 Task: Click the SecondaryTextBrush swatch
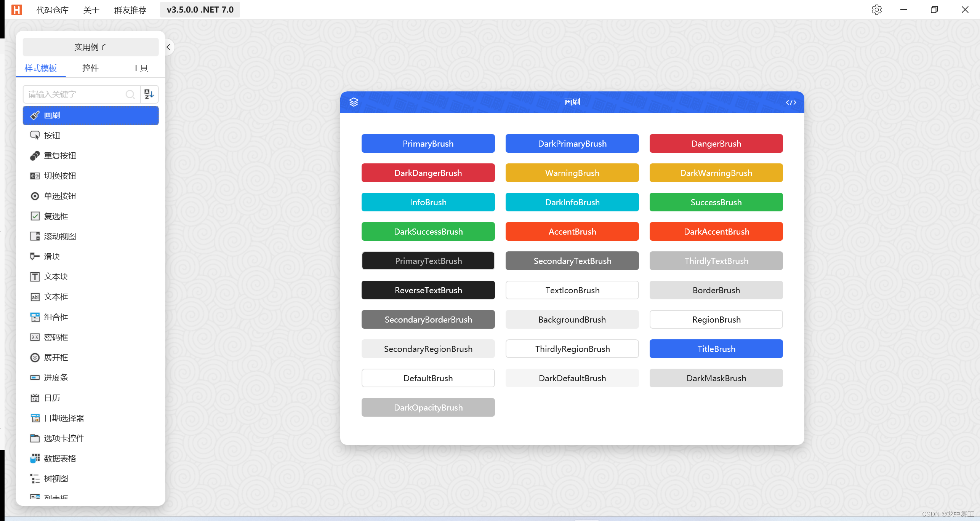pyautogui.click(x=572, y=261)
